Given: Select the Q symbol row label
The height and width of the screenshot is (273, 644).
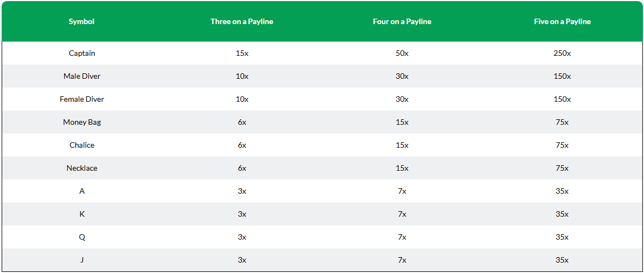Looking at the screenshot, I should click(x=82, y=237).
